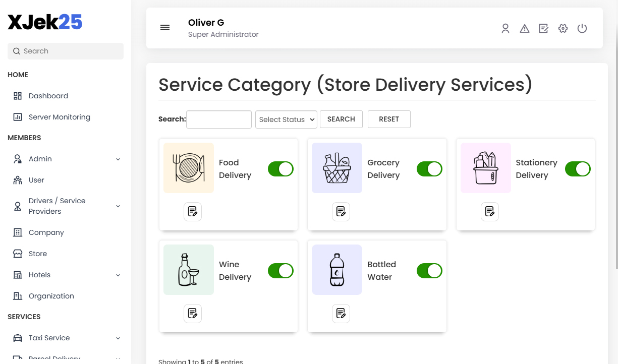Open the Select Status dropdown
This screenshot has height=364, width=618.
click(x=286, y=119)
